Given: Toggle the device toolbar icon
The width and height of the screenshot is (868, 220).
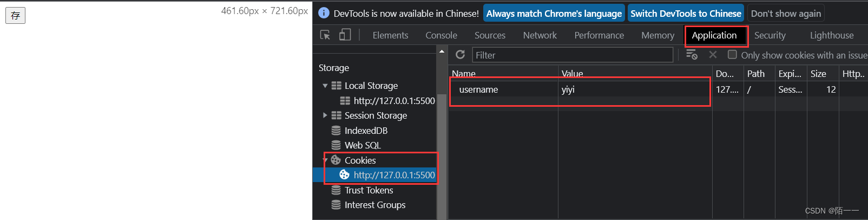Looking at the screenshot, I should [x=345, y=35].
